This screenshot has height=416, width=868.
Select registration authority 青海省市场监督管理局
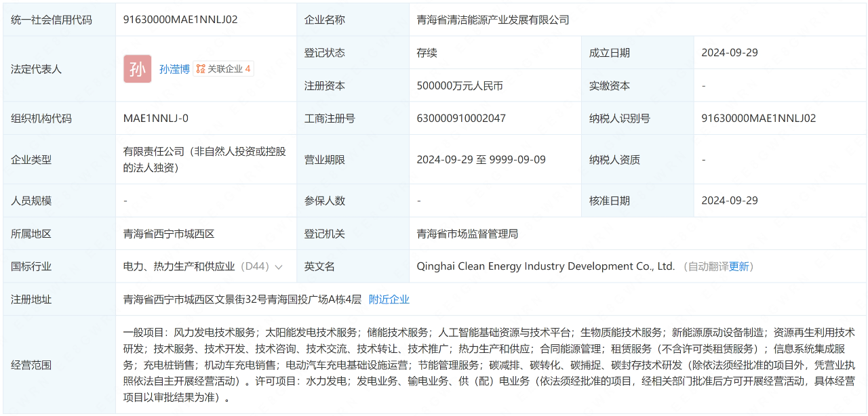click(467, 234)
